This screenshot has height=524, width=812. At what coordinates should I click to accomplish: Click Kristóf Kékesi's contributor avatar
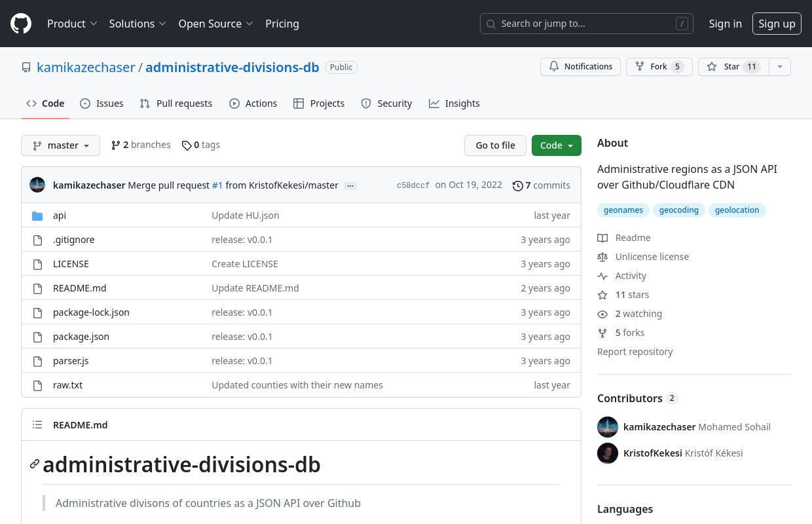[608, 453]
